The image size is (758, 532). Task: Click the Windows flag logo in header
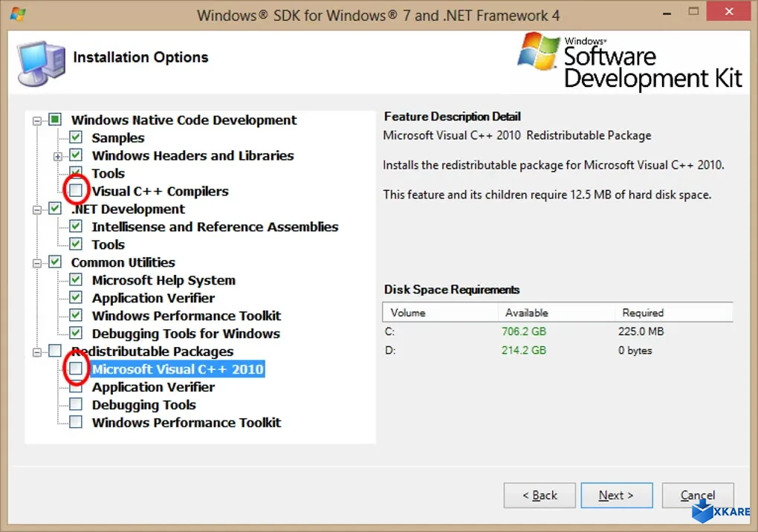[x=539, y=51]
